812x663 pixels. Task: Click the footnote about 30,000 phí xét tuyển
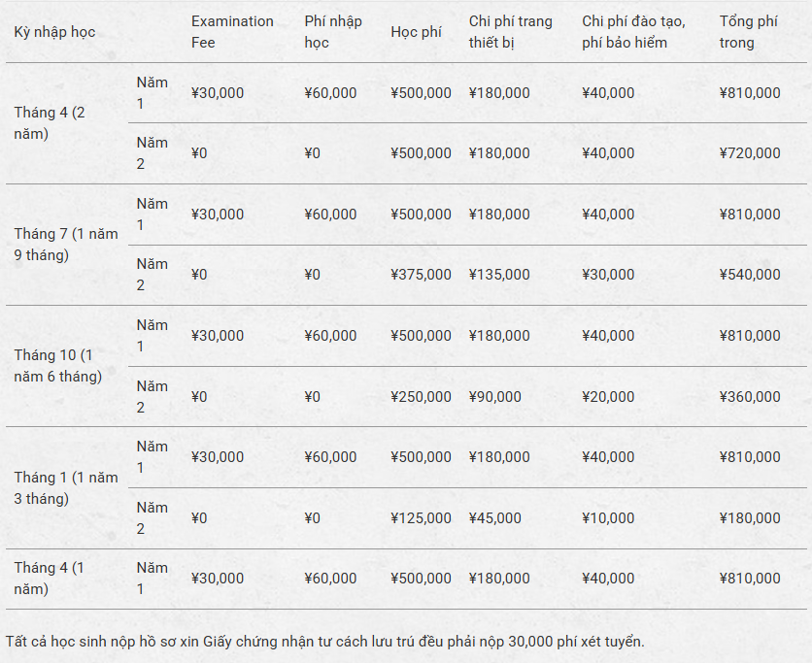point(324,641)
